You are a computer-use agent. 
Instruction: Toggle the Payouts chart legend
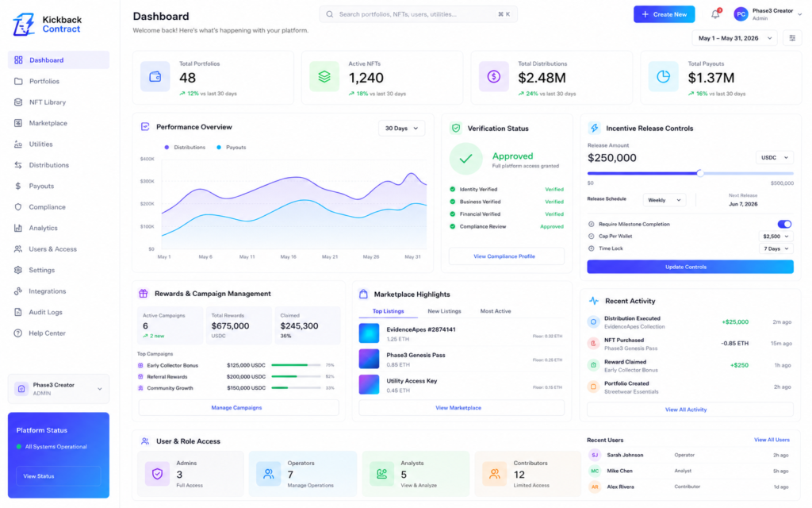[231, 147]
